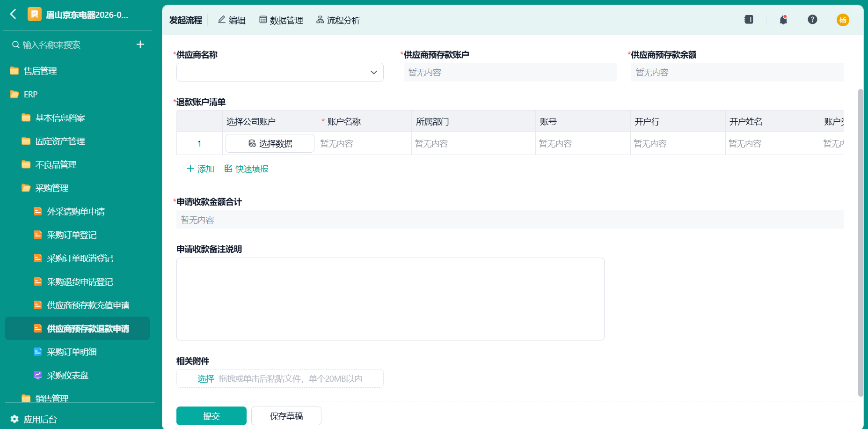Click the database icon in 选择数据

[x=252, y=143]
